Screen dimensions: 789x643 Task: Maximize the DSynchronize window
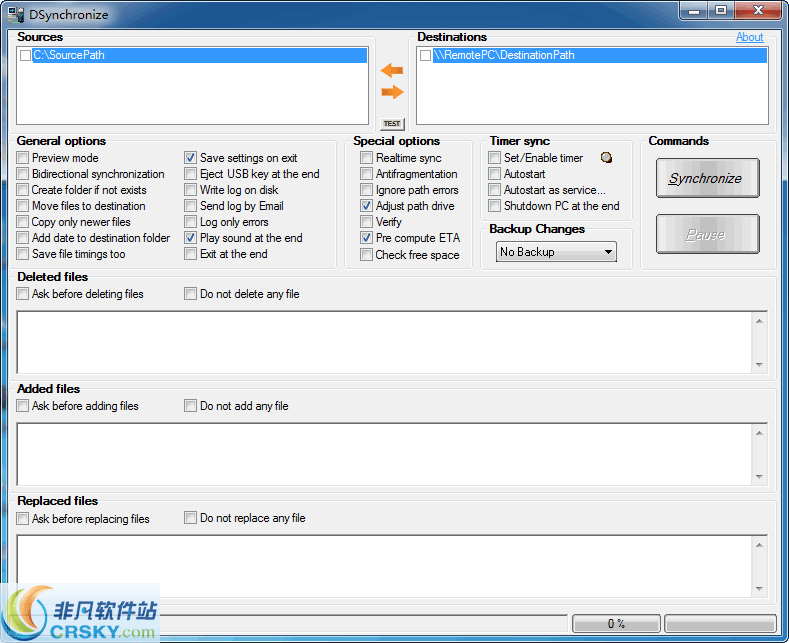[x=722, y=10]
